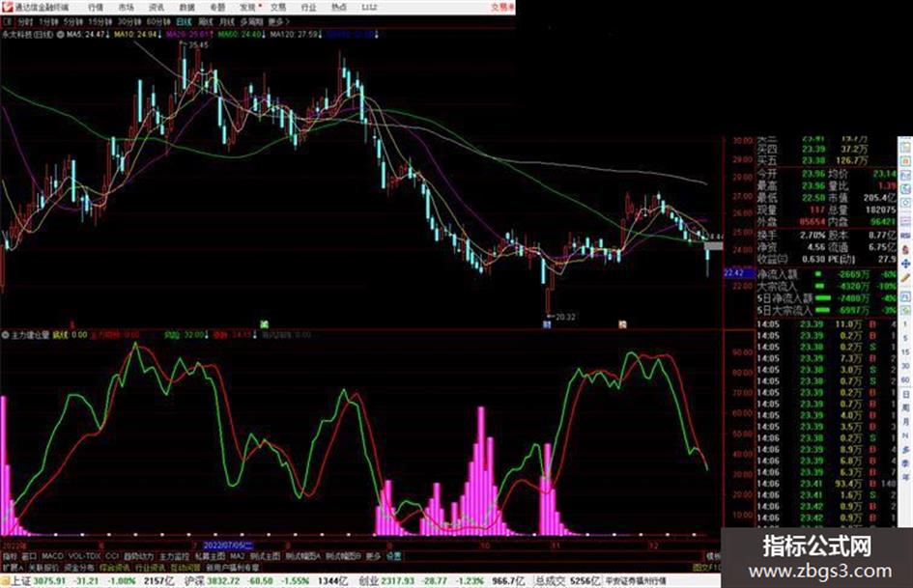The height and width of the screenshot is (588, 913).
Task: Select the 15 minute shortcut in right toolbar
Action: (905, 352)
